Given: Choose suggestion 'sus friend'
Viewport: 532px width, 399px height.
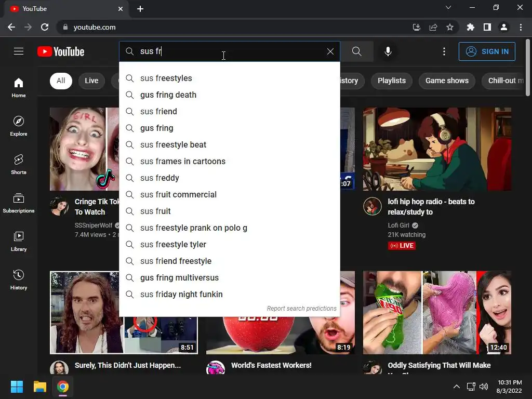Looking at the screenshot, I should click(229, 112).
